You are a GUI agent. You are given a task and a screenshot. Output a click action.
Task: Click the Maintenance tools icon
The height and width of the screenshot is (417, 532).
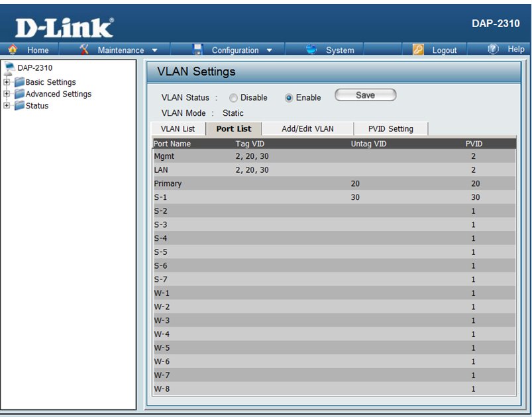(x=84, y=50)
